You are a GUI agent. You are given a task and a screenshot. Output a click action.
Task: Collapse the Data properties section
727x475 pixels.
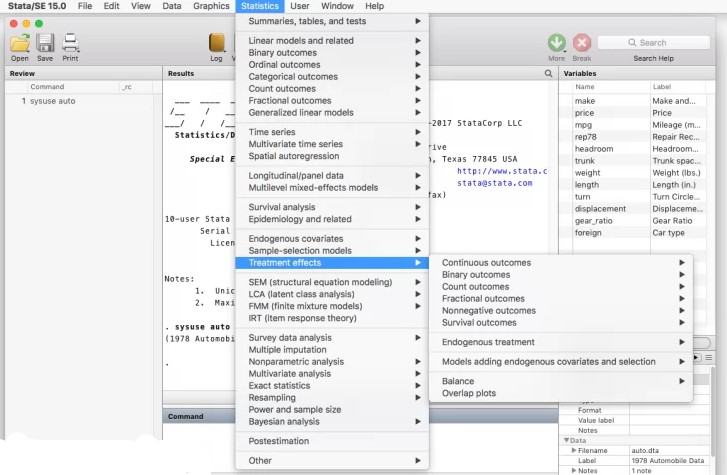567,440
